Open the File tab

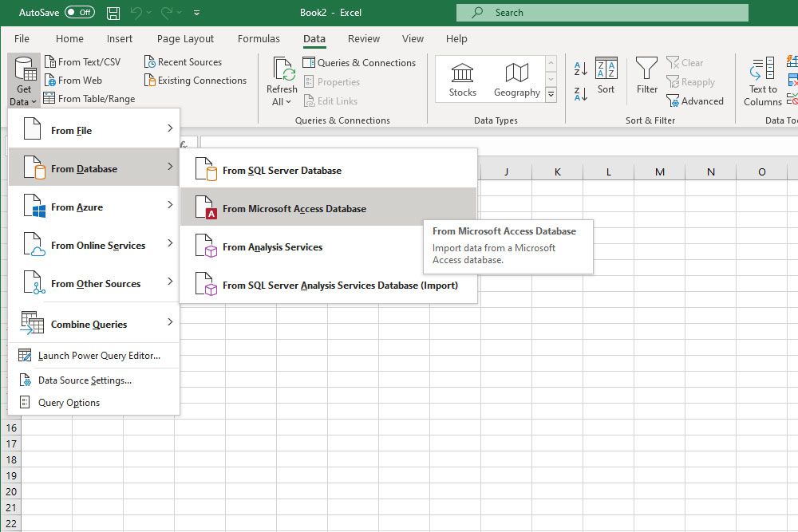pyautogui.click(x=22, y=38)
